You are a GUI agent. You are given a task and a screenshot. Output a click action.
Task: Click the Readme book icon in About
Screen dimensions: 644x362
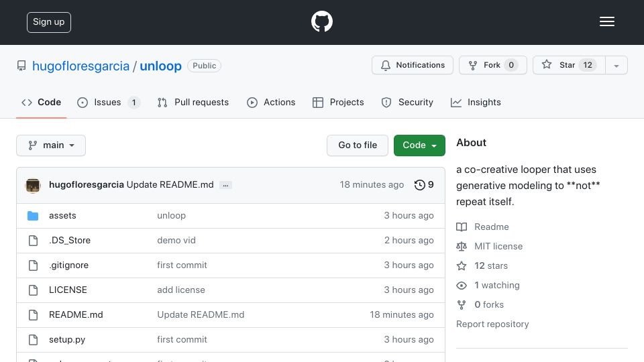(x=462, y=227)
